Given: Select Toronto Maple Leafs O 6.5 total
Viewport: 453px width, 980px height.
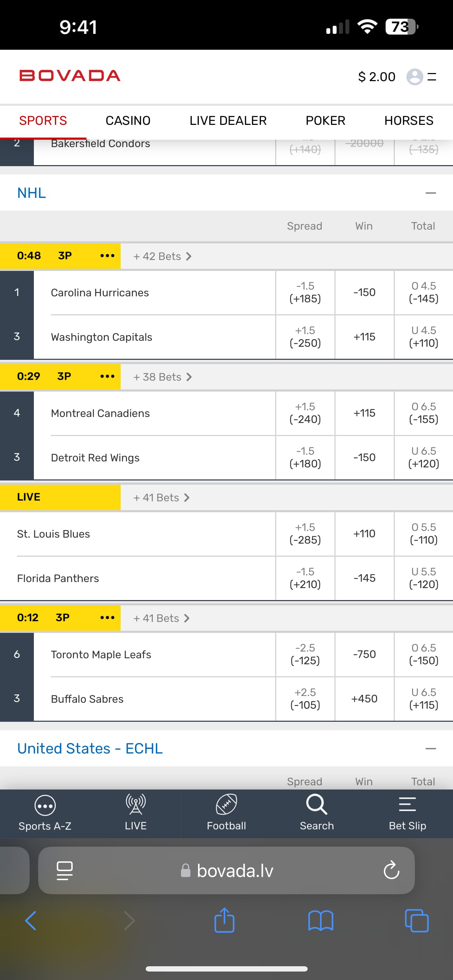Looking at the screenshot, I should click(423, 654).
